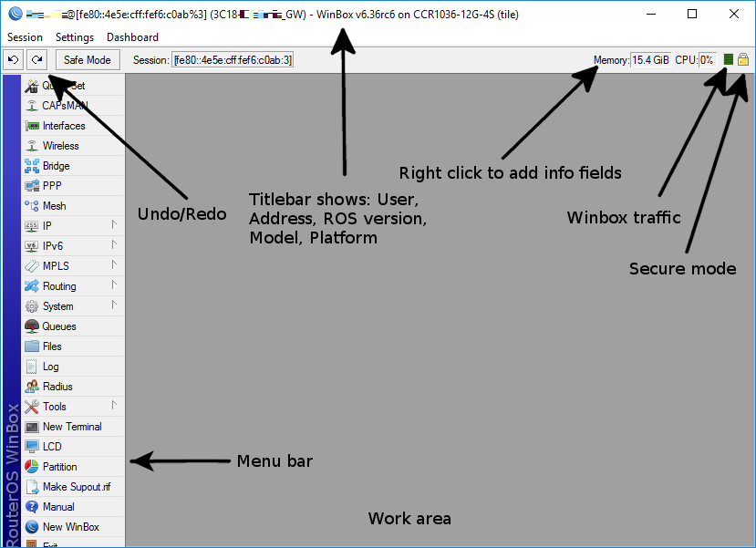This screenshot has height=548, width=756.
Task: Click the Session address field
Action: point(233,60)
